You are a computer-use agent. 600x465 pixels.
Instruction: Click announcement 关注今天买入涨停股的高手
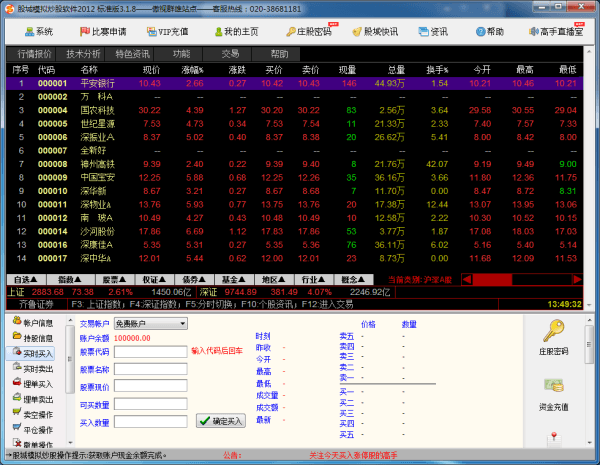(x=353, y=455)
